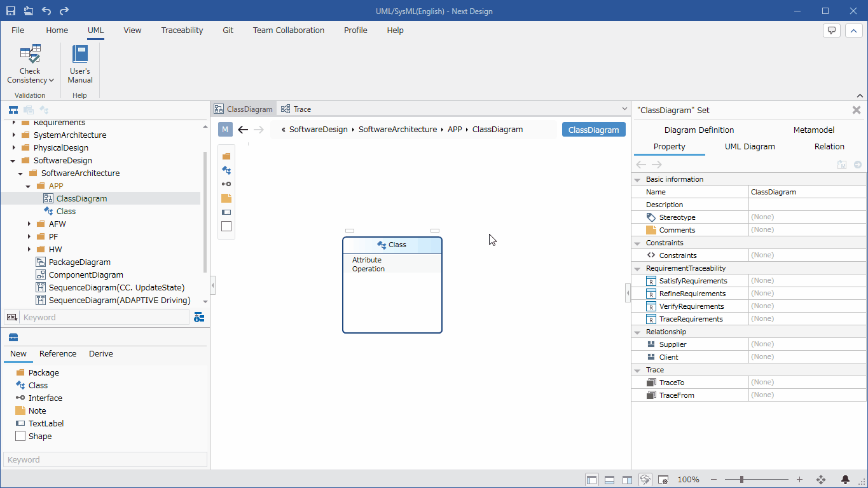
Task: Open the Metamodel inspector tab
Action: click(814, 130)
